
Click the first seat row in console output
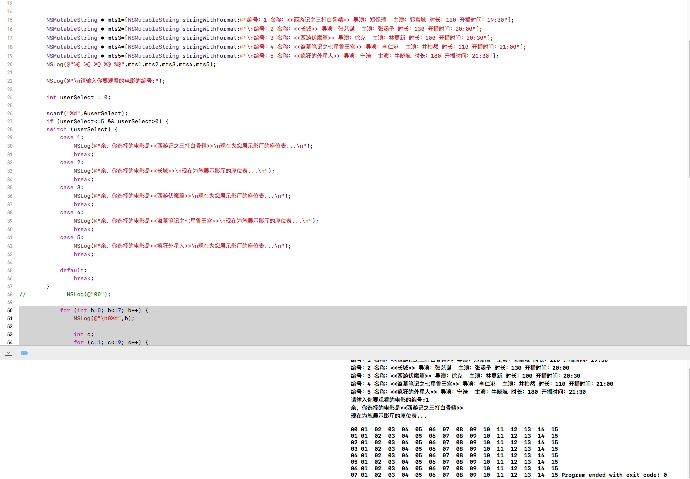[x=454, y=429]
